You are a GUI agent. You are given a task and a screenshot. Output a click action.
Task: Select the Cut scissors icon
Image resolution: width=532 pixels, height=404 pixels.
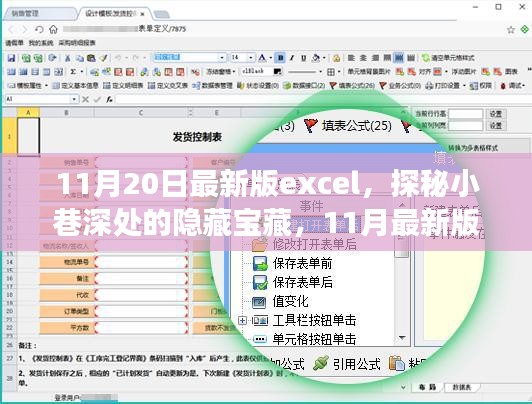(68, 58)
